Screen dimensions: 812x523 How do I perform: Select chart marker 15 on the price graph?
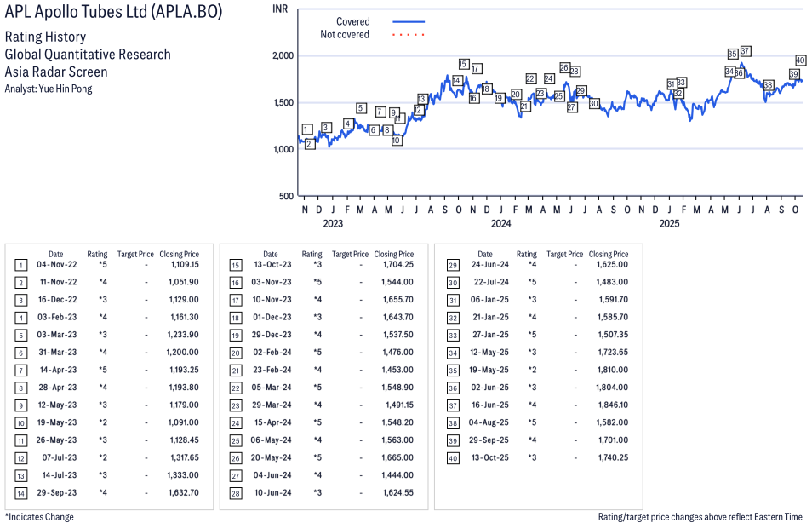(x=464, y=64)
